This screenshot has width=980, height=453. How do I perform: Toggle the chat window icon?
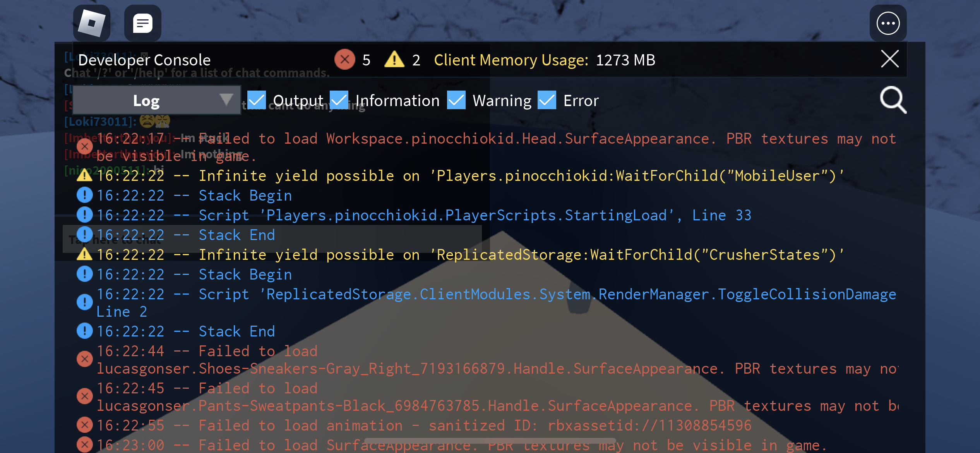coord(142,23)
